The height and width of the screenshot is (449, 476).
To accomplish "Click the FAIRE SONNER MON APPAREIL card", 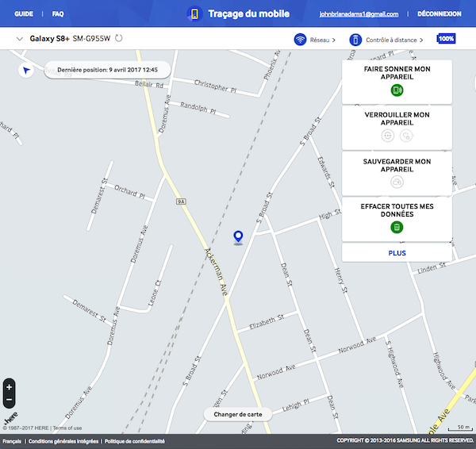I will 397,82.
